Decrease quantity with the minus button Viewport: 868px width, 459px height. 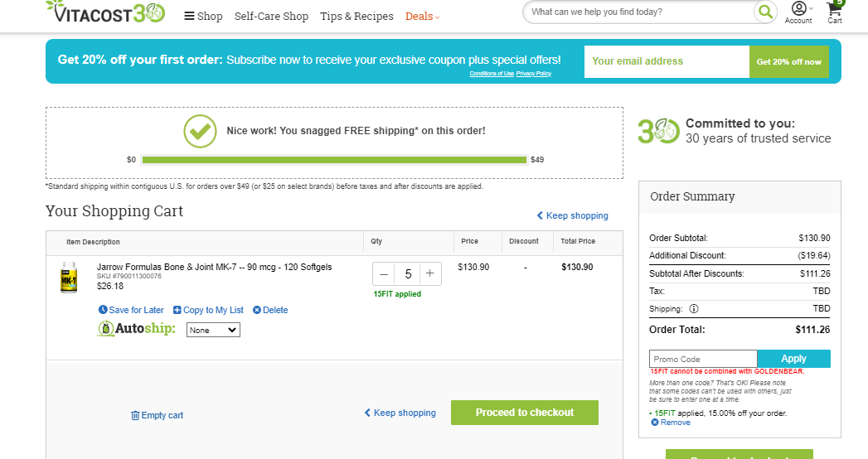pyautogui.click(x=384, y=273)
